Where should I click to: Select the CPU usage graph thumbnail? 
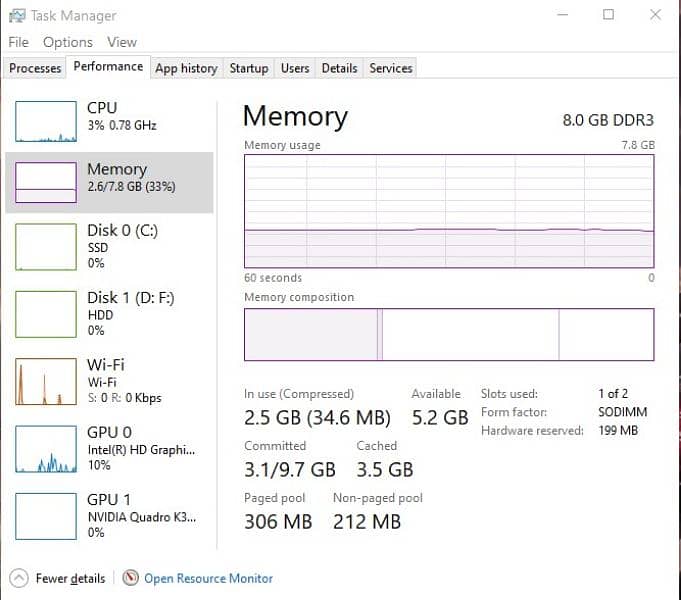tap(46, 121)
